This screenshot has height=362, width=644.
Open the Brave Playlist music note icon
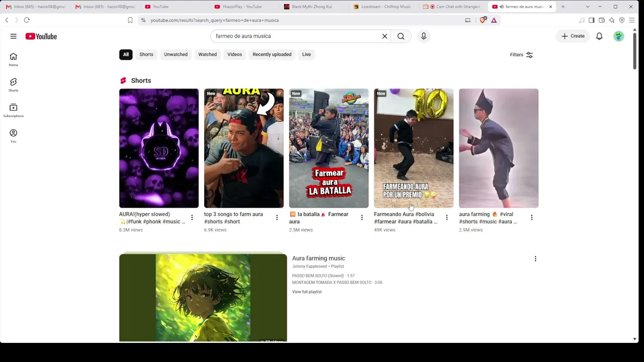click(582, 20)
